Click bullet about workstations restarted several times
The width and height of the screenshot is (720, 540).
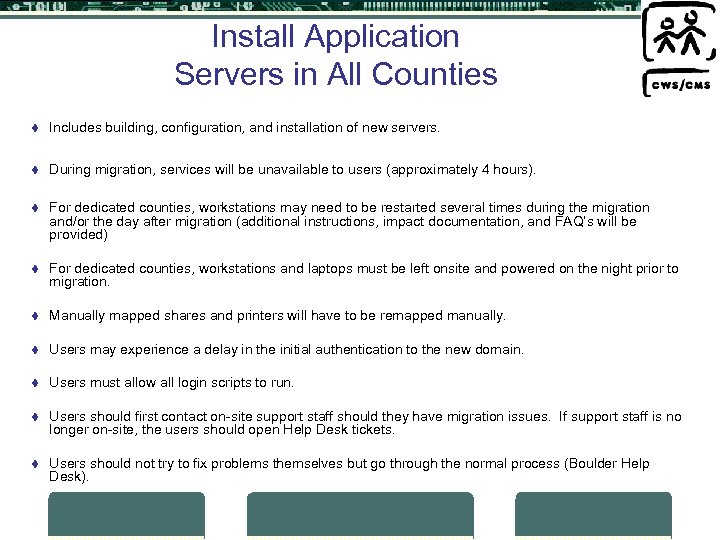[x=349, y=221]
